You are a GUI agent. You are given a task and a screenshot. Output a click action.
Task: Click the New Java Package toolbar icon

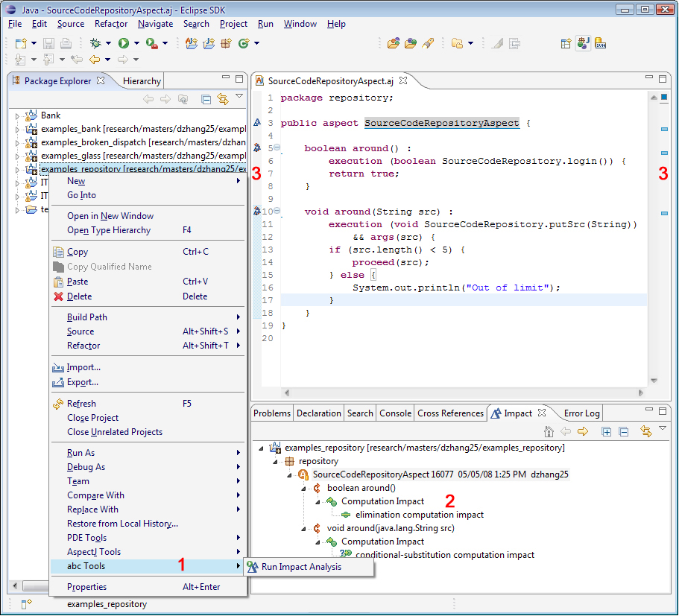tap(226, 43)
